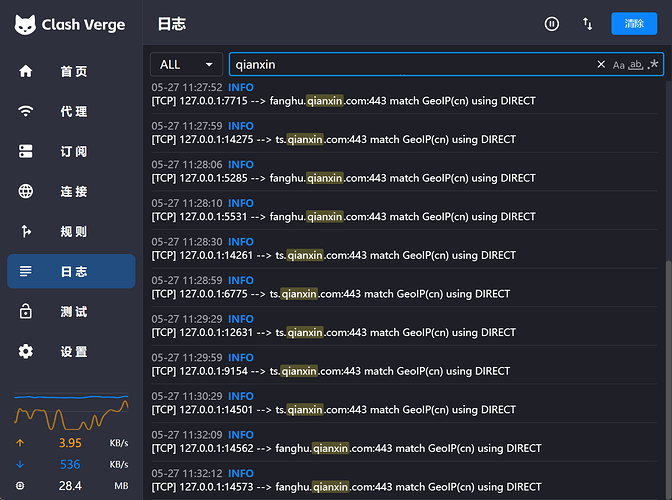Click the dropdown arrow next to ALL
672x500 pixels.
click(x=209, y=65)
